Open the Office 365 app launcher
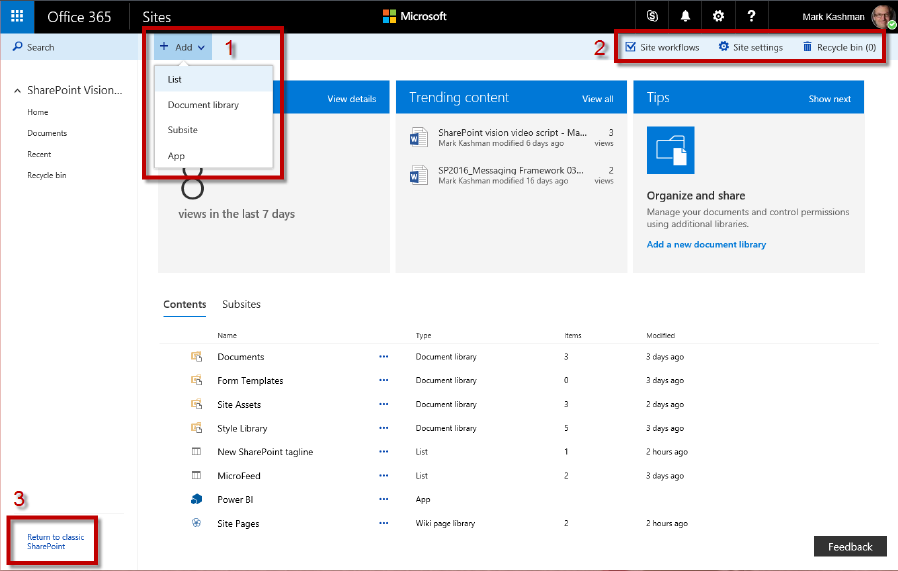The image size is (898, 571). coord(17,16)
